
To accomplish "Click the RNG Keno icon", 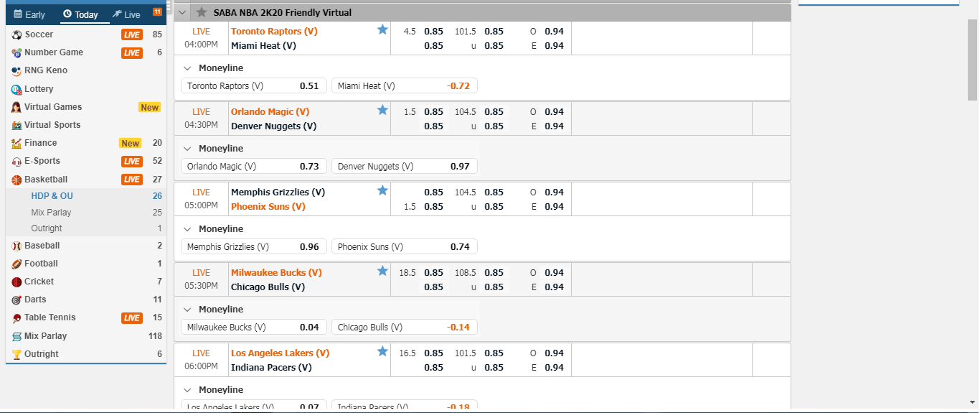I will (x=17, y=70).
